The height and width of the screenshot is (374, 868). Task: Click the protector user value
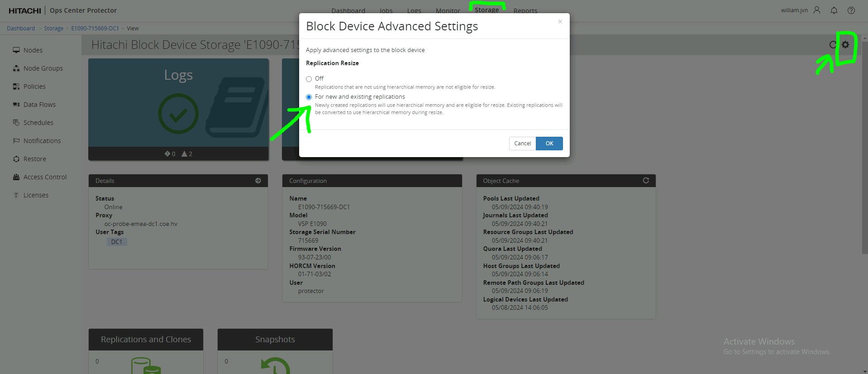click(311, 291)
